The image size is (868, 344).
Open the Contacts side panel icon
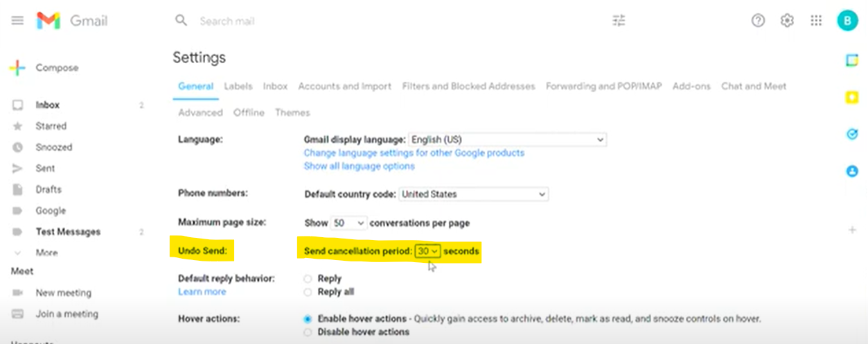tap(852, 171)
